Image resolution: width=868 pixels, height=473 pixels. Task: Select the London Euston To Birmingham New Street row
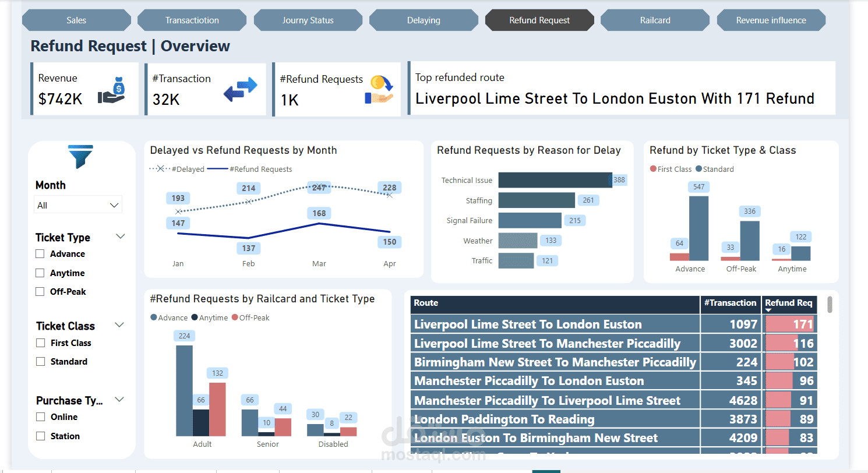click(x=614, y=437)
